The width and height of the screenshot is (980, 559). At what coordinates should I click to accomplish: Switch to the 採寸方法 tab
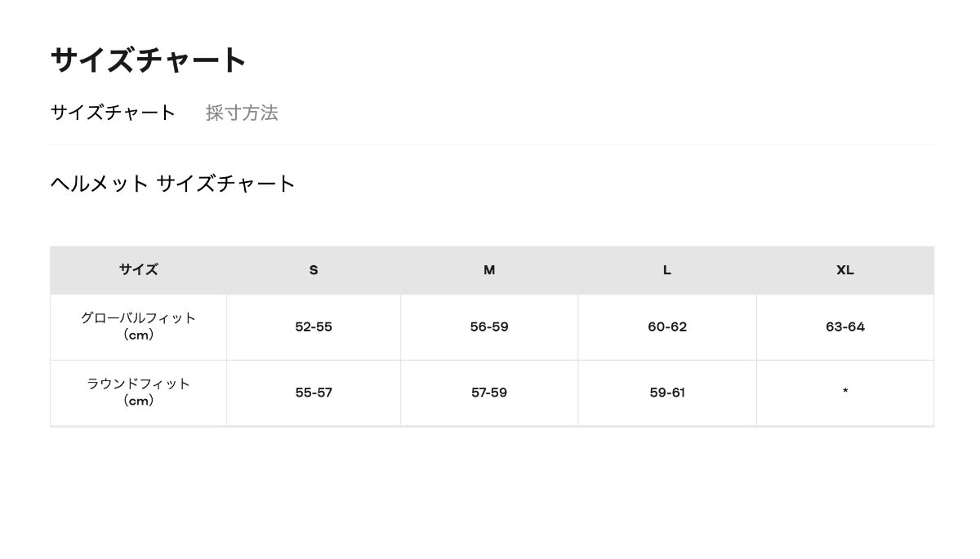242,113
